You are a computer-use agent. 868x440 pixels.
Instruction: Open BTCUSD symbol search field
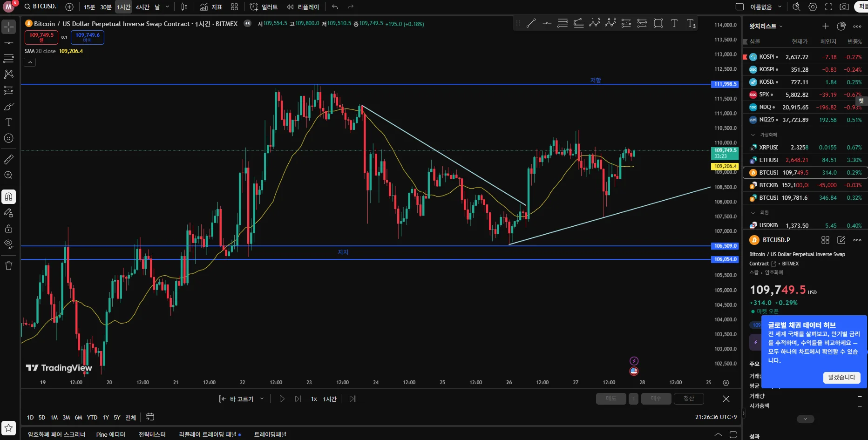tap(41, 7)
